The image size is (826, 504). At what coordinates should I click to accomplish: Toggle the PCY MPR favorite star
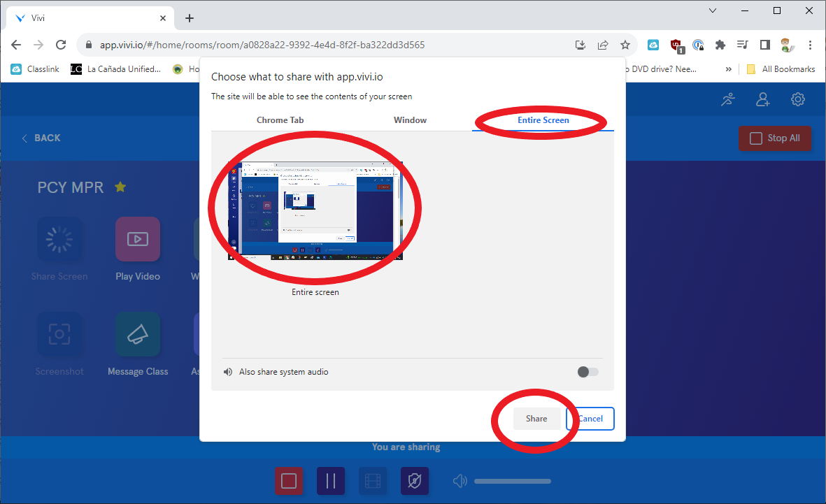point(120,187)
